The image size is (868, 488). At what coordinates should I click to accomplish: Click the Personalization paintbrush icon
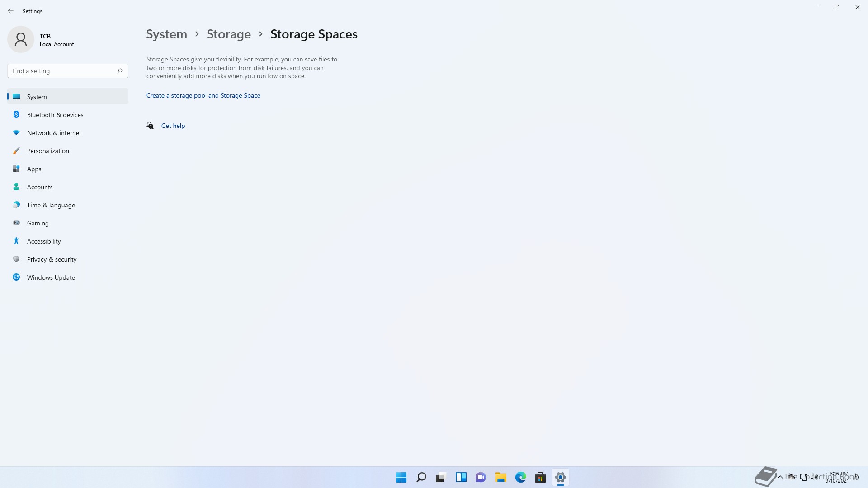[x=16, y=151]
